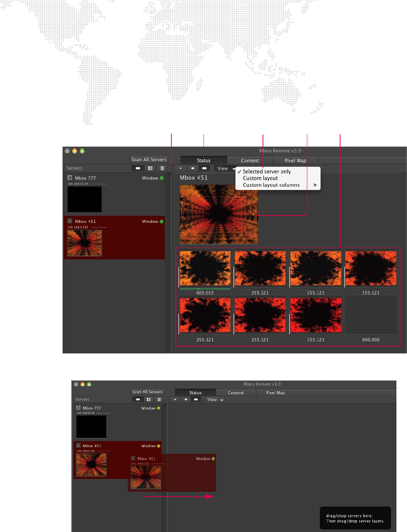
Task: Select largest thumbnail size in top window
Action: click(x=204, y=168)
